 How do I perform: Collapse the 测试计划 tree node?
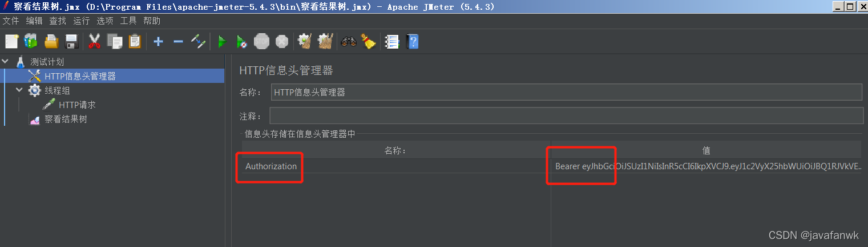coord(6,62)
